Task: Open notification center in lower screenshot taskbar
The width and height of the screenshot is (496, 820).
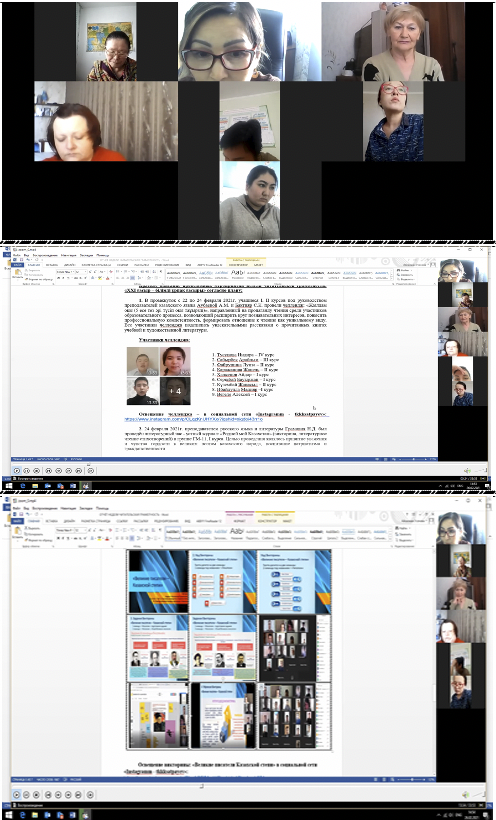Action: (x=486, y=815)
